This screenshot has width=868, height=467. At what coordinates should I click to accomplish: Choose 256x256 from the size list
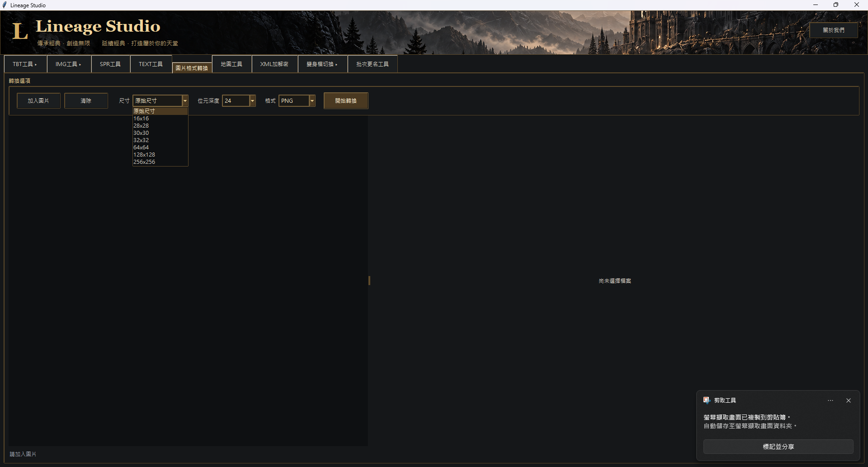pyautogui.click(x=160, y=162)
